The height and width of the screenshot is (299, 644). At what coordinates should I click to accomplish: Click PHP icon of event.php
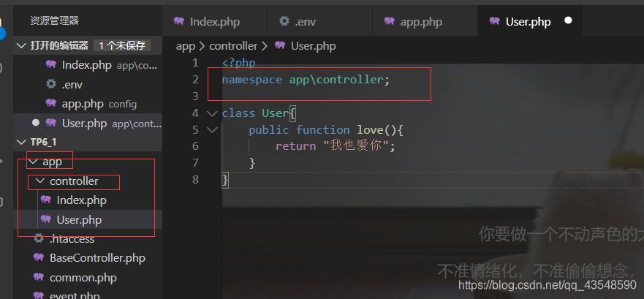click(x=39, y=295)
